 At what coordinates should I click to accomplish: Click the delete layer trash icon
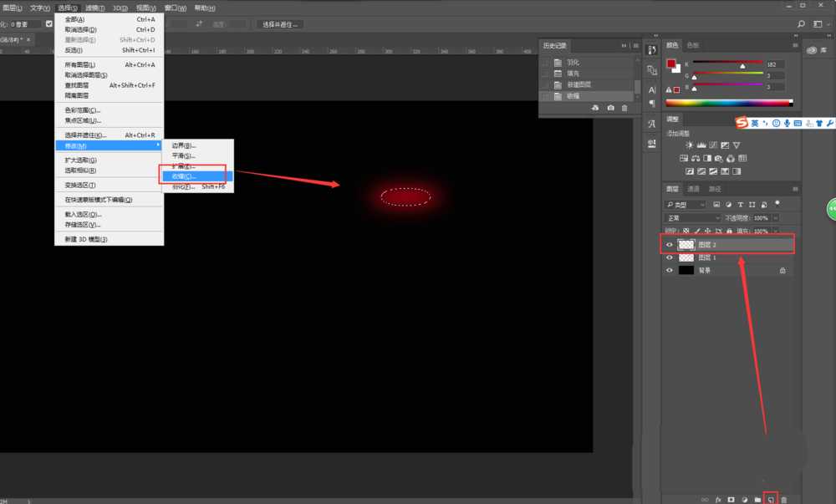[783, 499]
